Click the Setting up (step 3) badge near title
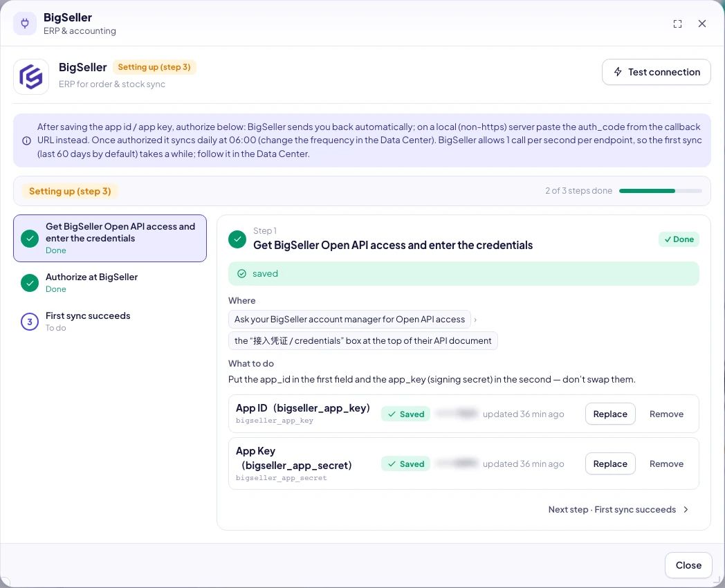The width and height of the screenshot is (725, 588). point(154,67)
